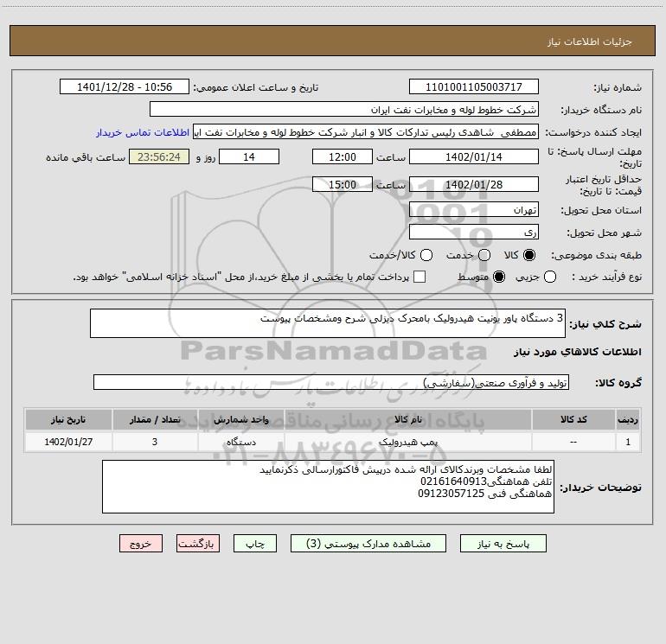Select the کالا radio button
Screen dimensions: 666x644
click(x=529, y=255)
